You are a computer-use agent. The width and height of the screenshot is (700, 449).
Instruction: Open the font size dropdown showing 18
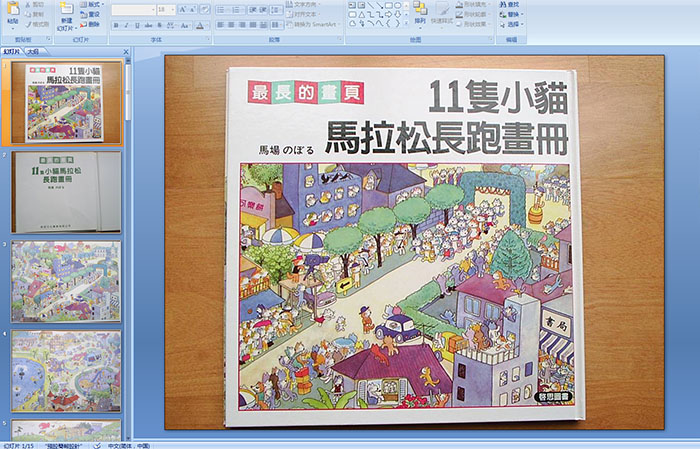click(166, 9)
